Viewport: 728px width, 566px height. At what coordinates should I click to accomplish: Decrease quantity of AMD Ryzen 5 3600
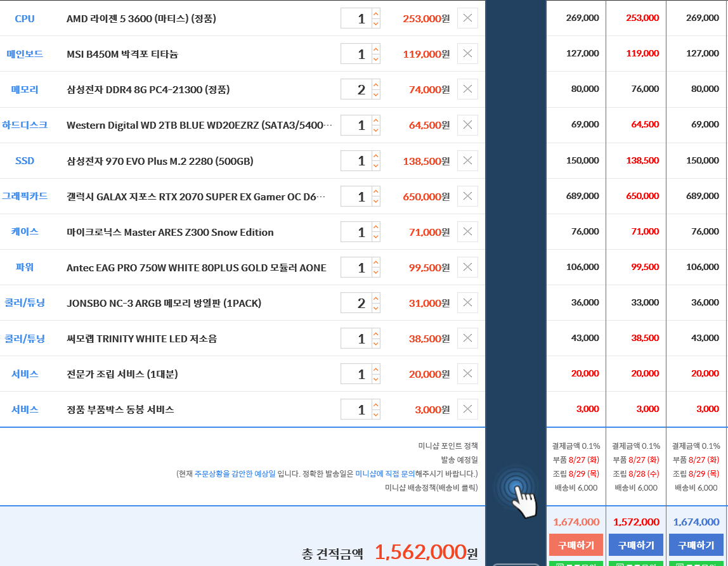[376, 23]
